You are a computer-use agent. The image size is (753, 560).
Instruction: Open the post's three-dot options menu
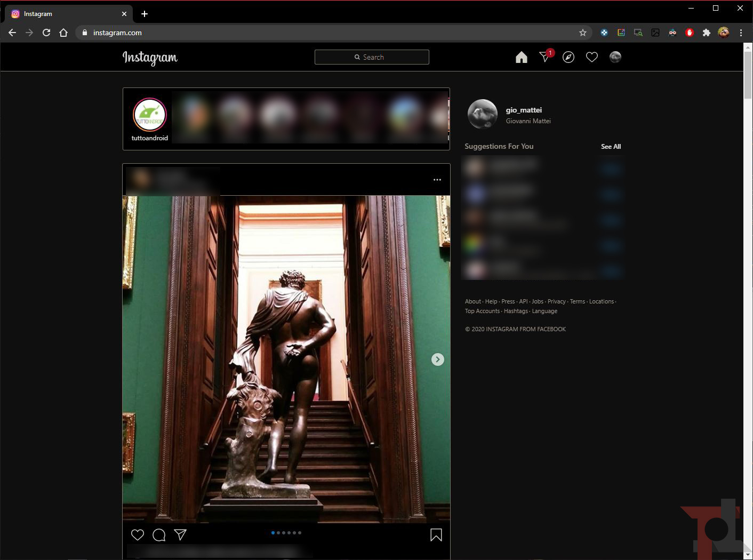[437, 180]
